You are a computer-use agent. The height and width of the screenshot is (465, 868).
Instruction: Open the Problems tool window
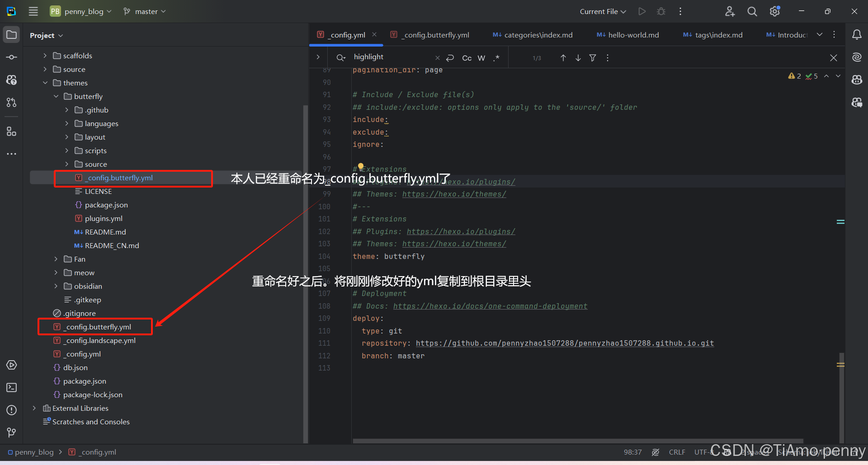point(11,410)
